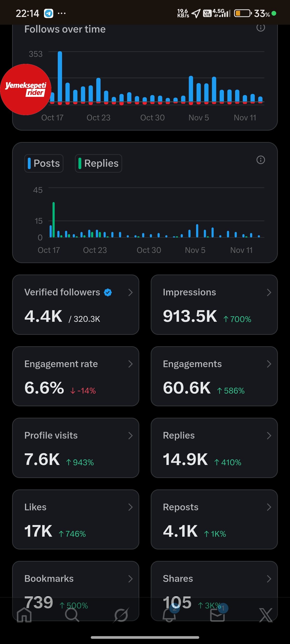Expand the Impressions card chevron
Screen dimensions: 290x644
[x=269, y=292]
